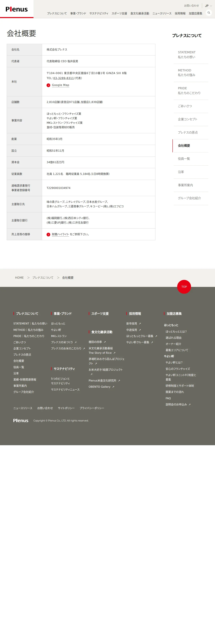This screenshot has height=644, width=215.
Task: Click external-link icon beside The Story of Rice
Action: click(114, 353)
